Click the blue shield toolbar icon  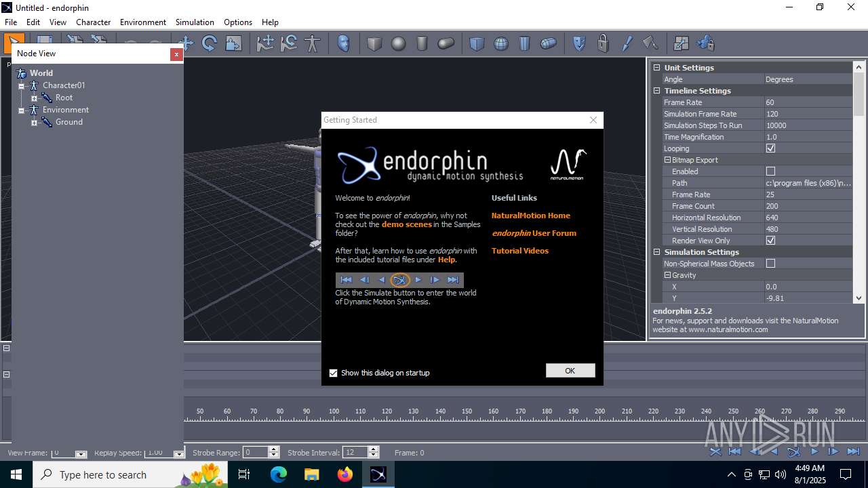pyautogui.click(x=579, y=44)
